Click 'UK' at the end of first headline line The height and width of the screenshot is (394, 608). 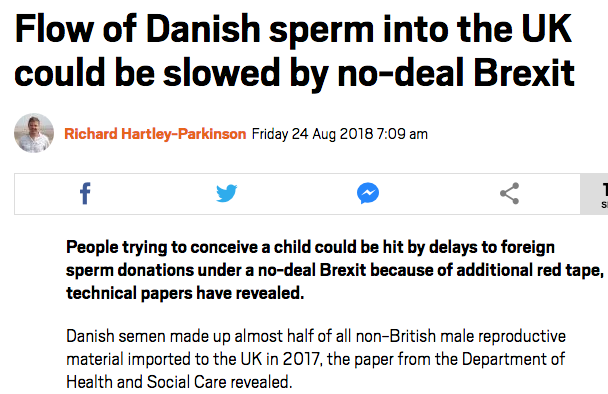[546, 29]
